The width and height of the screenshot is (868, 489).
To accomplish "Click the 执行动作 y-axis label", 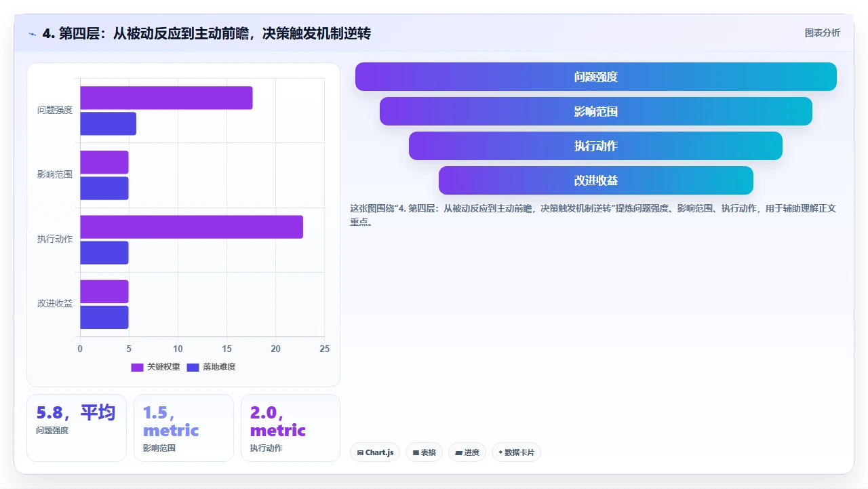I will pyautogui.click(x=55, y=239).
